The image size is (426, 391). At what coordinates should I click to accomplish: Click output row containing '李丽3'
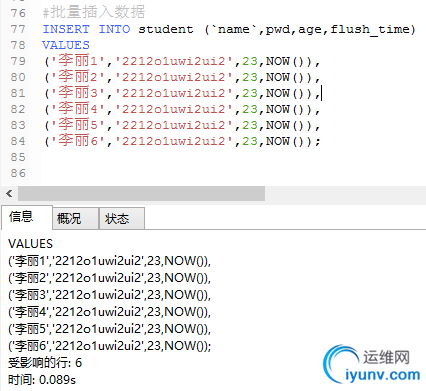click(x=109, y=295)
